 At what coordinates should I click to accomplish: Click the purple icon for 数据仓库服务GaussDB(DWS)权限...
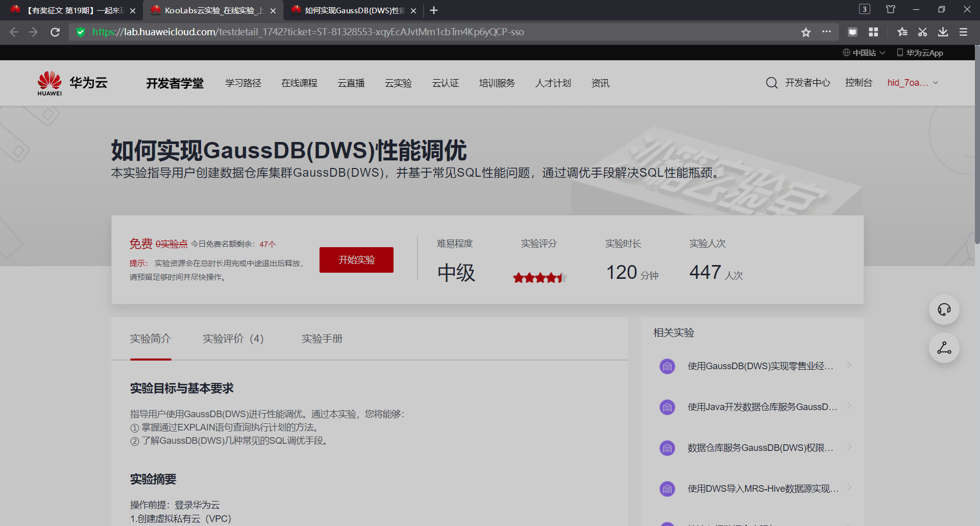[667, 448]
